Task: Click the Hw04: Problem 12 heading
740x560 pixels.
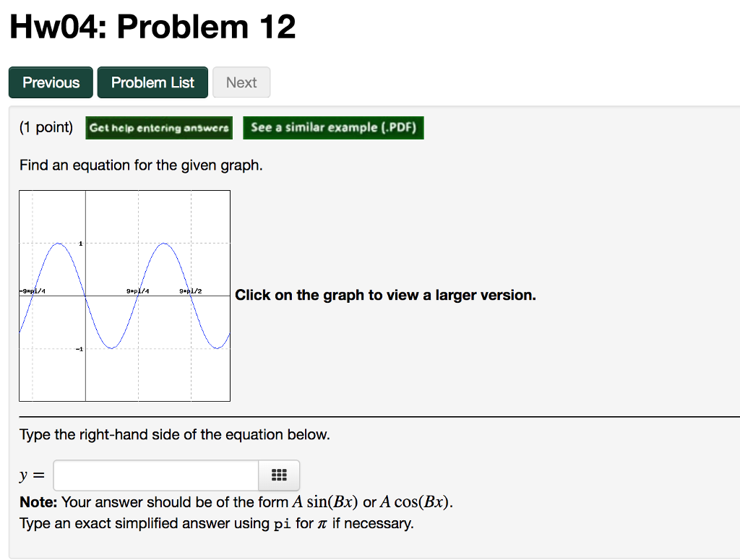Action: tap(152, 27)
